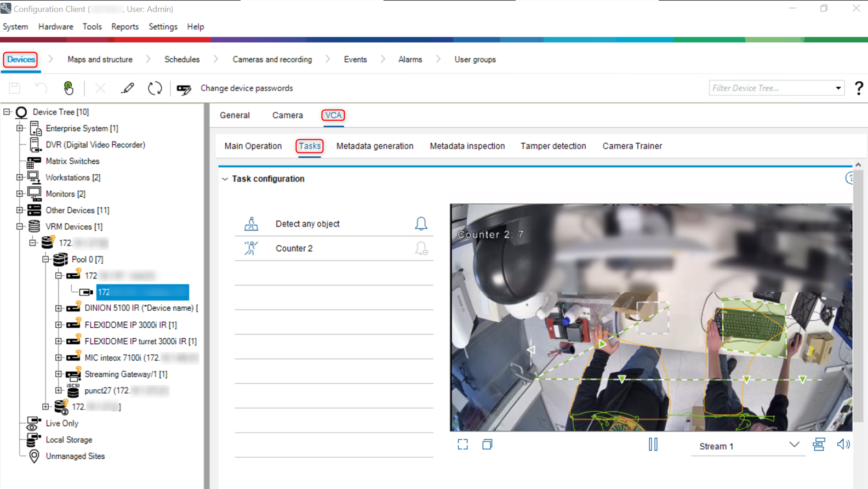Click the refresh/rescan toolbar icon
Image resolution: width=868 pixels, height=489 pixels.
(x=155, y=88)
